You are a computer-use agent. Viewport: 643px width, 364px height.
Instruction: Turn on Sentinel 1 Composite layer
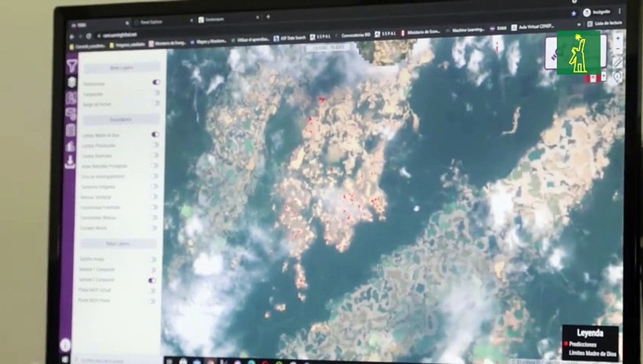coord(152,269)
